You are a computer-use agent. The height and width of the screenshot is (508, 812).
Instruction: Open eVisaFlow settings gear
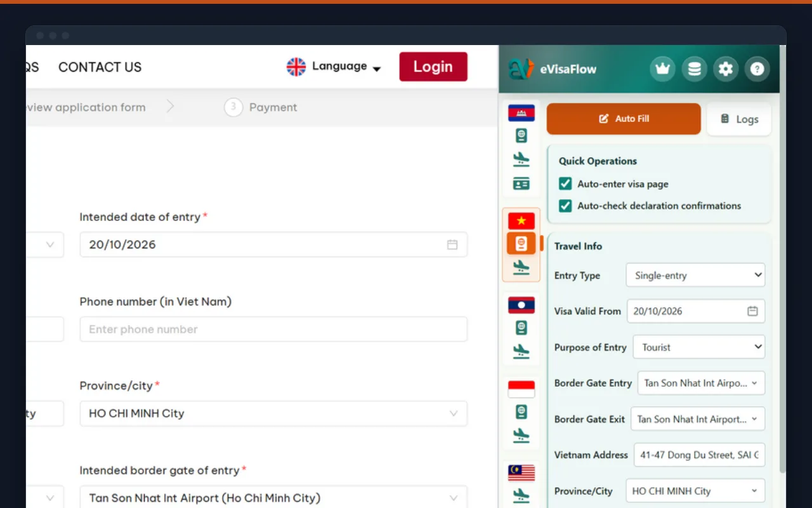tap(726, 69)
